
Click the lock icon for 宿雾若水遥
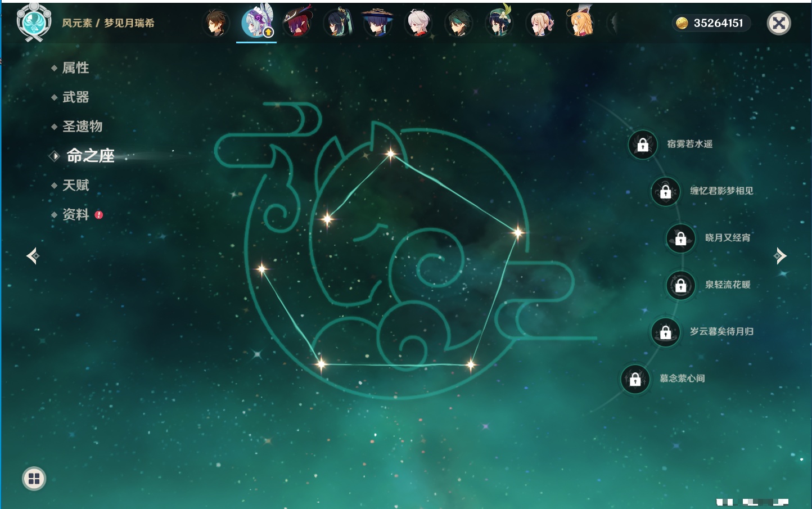(643, 145)
